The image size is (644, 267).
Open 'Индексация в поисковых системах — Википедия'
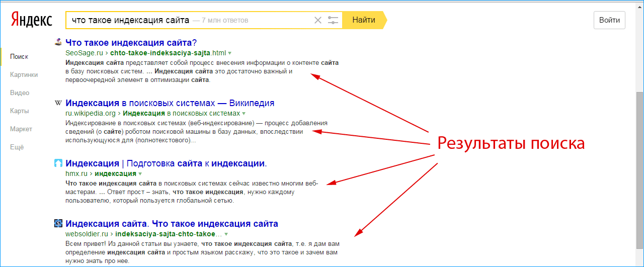click(x=170, y=103)
